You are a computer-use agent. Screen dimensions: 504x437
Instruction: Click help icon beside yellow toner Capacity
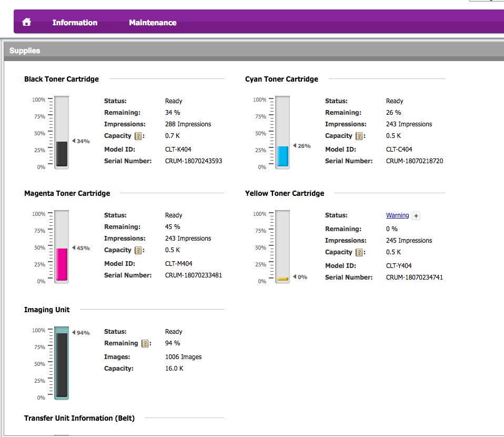click(359, 253)
